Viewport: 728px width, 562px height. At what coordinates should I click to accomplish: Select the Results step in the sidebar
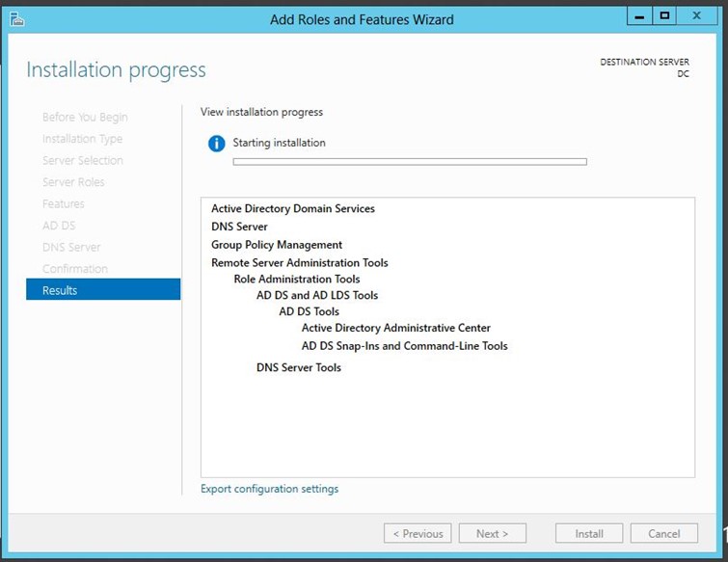pyautogui.click(x=103, y=289)
